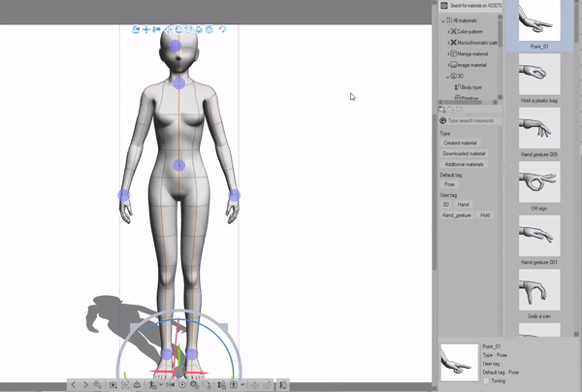Expand the Monochromatic pattern folder
Image resolution: width=582 pixels, height=392 pixels.
[x=448, y=43]
